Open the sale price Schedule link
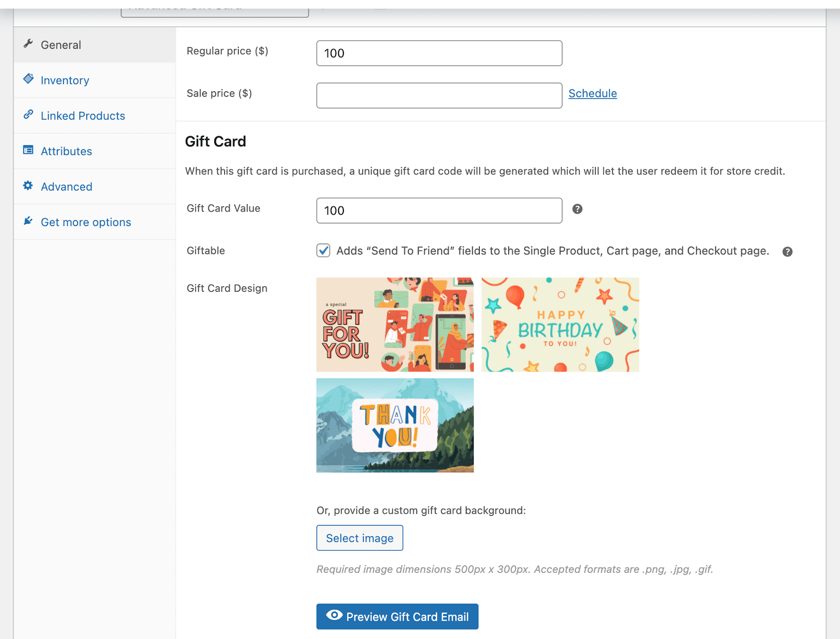Screen dimensions: 840x639 point(592,93)
